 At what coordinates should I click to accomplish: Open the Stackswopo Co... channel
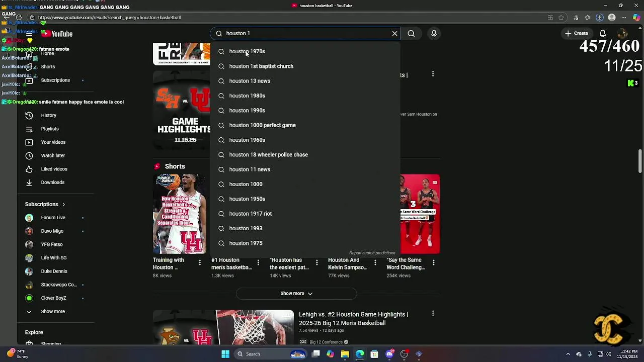click(x=55, y=285)
